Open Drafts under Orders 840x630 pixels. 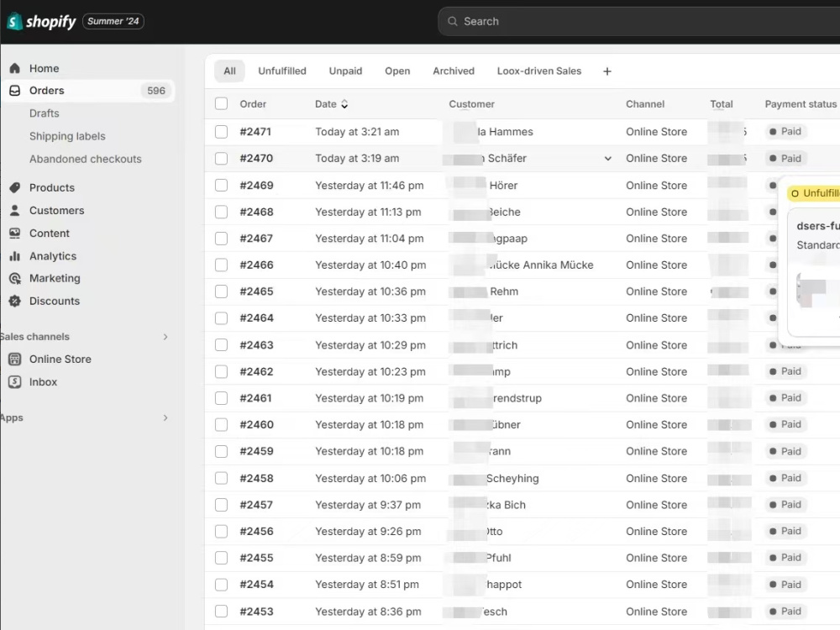pos(45,113)
